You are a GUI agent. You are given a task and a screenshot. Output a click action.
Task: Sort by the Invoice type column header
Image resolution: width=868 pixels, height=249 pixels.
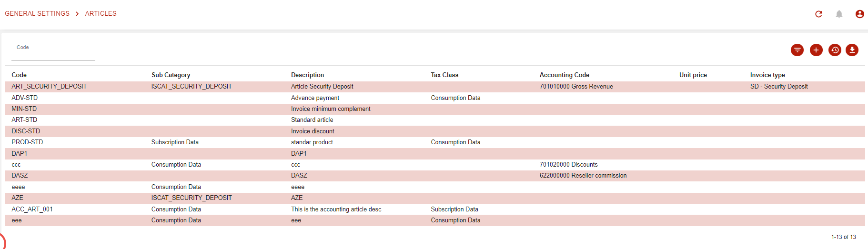click(x=767, y=75)
